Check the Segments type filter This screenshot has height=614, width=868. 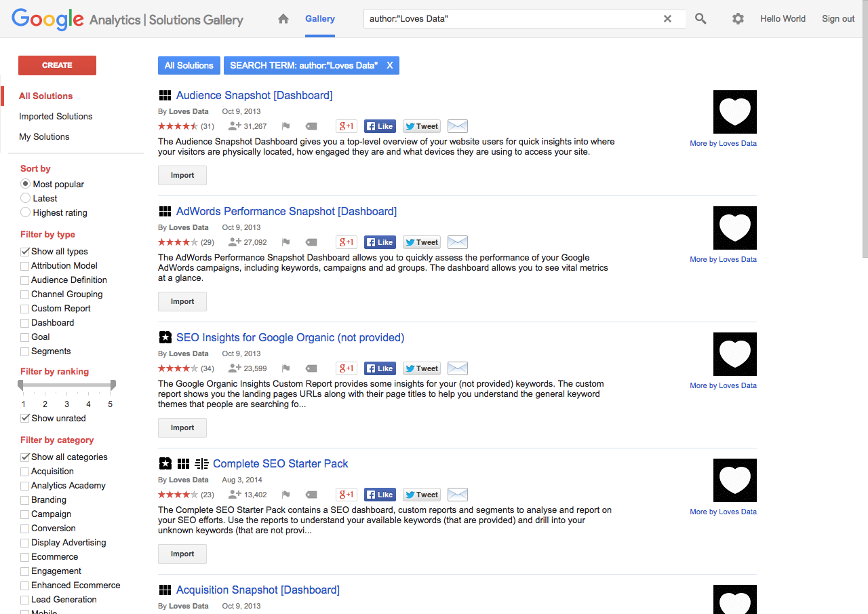(x=25, y=351)
